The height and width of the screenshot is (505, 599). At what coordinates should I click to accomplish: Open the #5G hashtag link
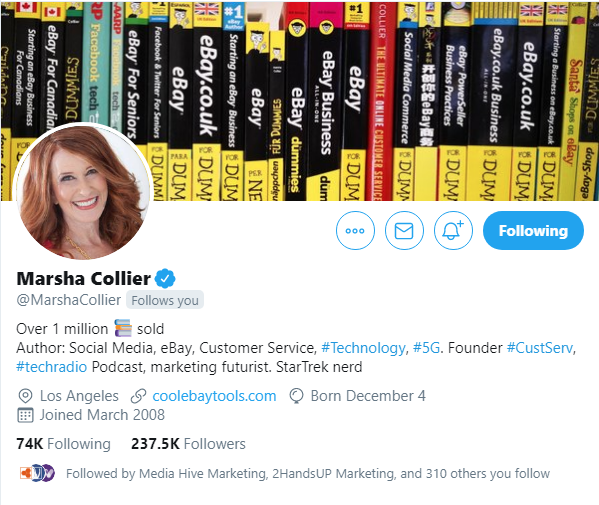coord(426,348)
